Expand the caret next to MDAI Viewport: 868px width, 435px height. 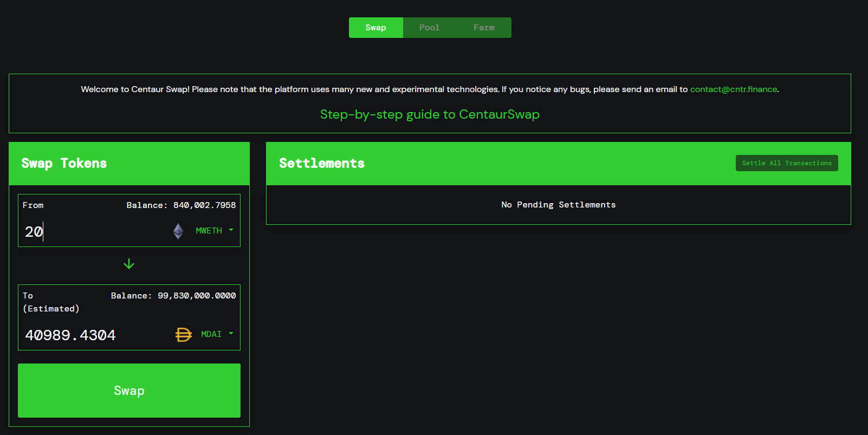[231, 334]
